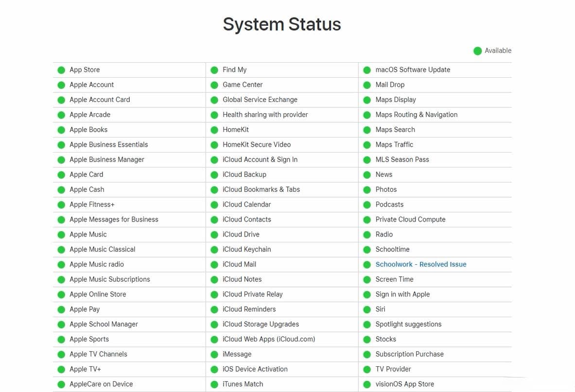575x392 pixels.
Task: Click the status dot next to HomeKit
Action: [x=214, y=130]
